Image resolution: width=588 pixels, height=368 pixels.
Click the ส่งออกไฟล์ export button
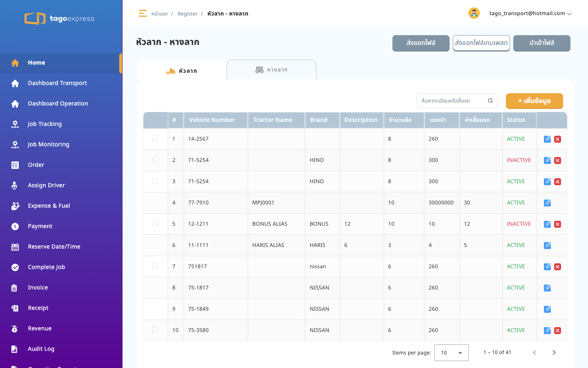click(421, 43)
